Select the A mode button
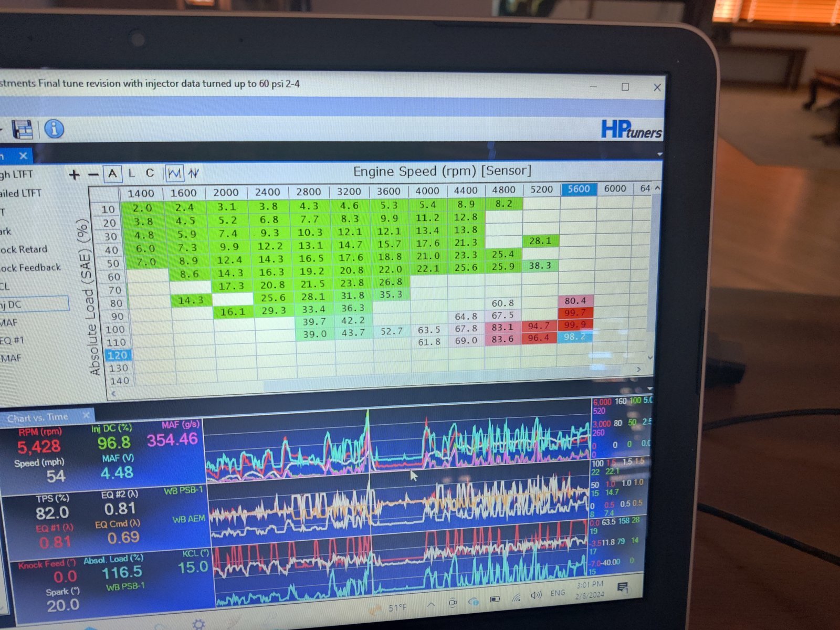This screenshot has height=630, width=840. click(x=112, y=174)
